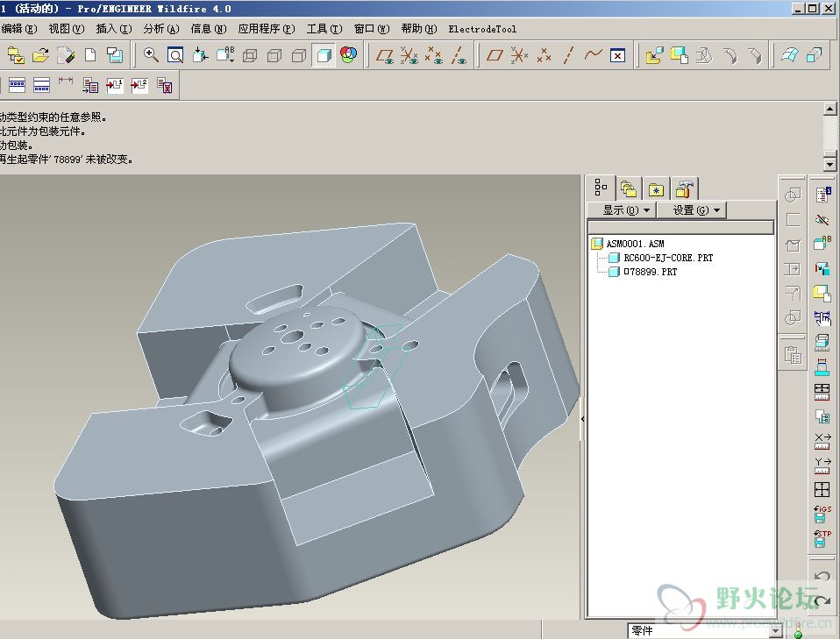This screenshot has width=840, height=639.
Task: Click the model tree search field
Action: pos(681,228)
